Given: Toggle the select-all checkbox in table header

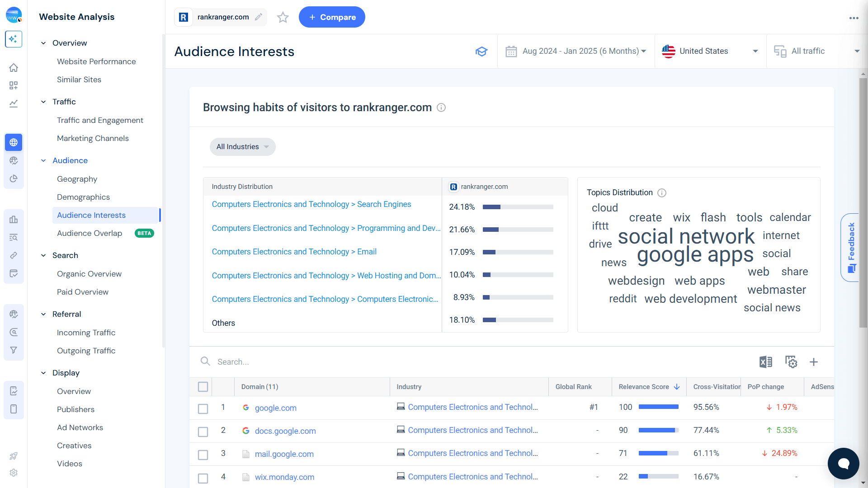Looking at the screenshot, I should (x=203, y=387).
